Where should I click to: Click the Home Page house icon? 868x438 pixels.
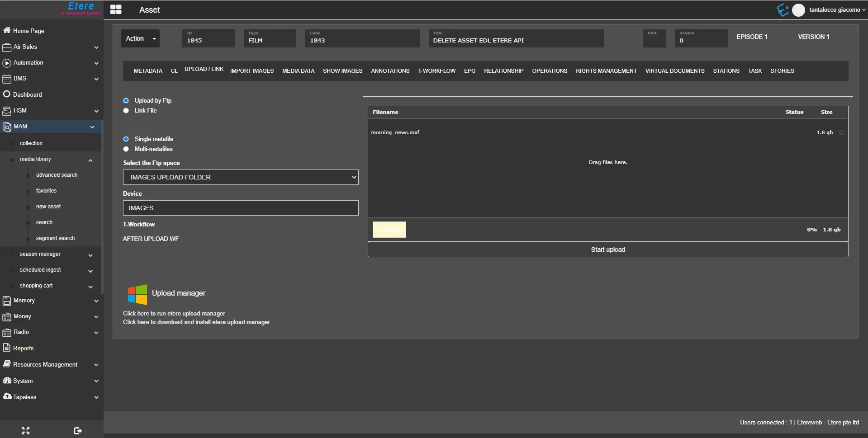click(x=7, y=30)
